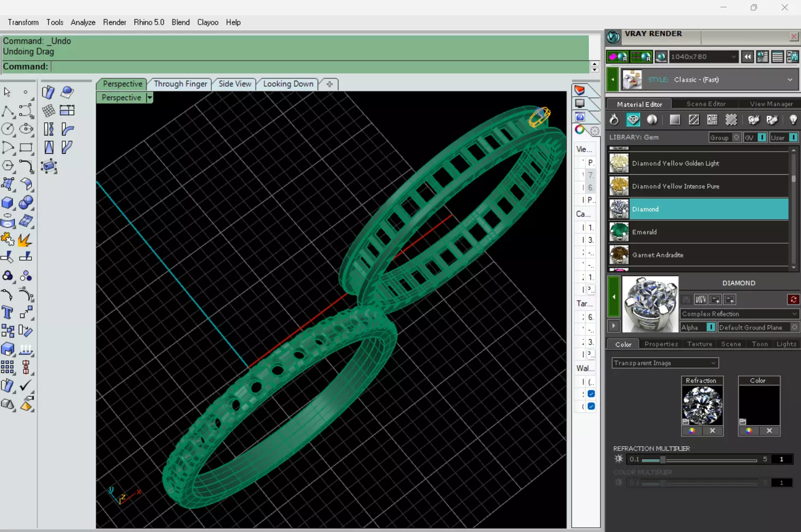The image size is (801, 532).
Task: Click the Command input field
Action: click(x=320, y=66)
